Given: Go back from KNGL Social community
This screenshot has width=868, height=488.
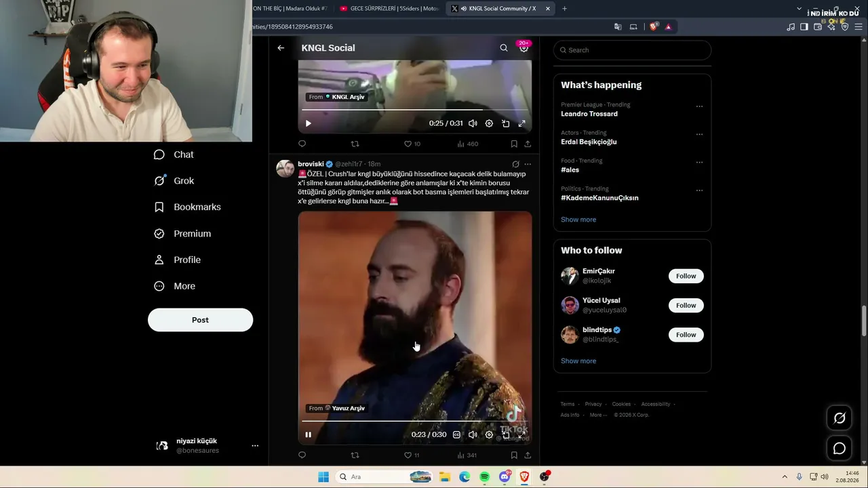Looking at the screenshot, I should pos(281,48).
